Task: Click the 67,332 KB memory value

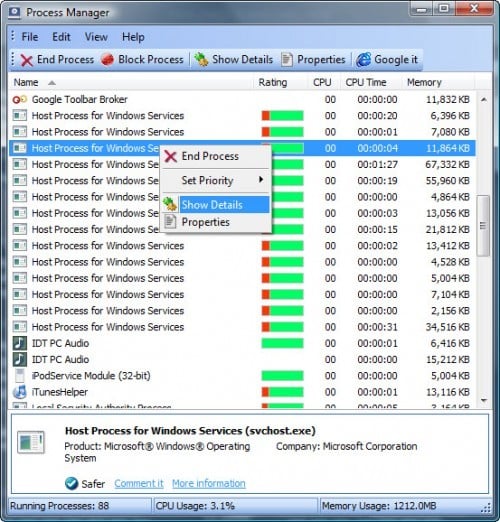Action: (447, 164)
